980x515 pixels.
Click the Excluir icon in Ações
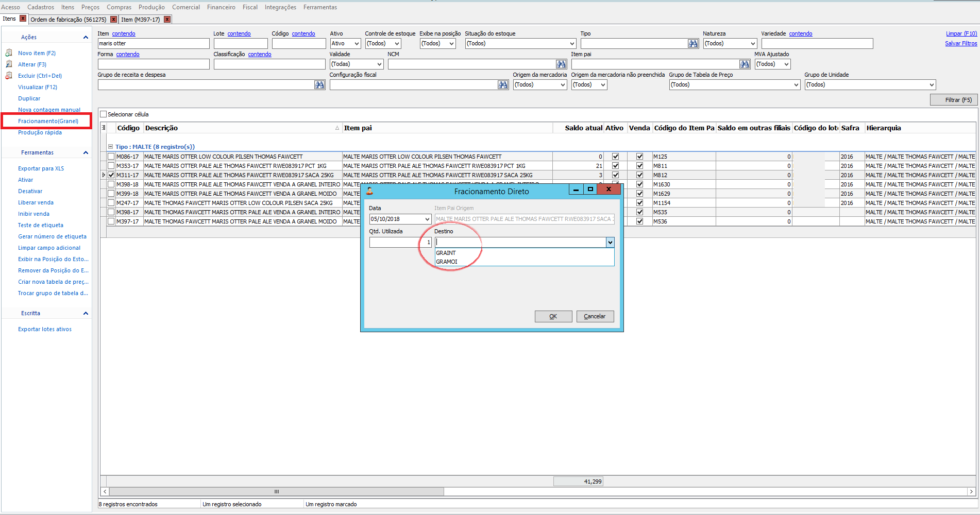[9, 76]
